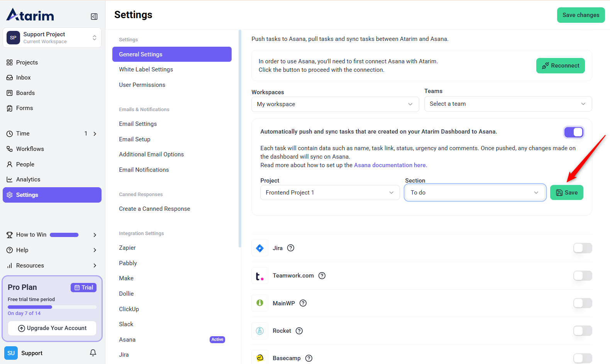Open the Support Project workspace switcher
The width and height of the screenshot is (610, 364).
pyautogui.click(x=52, y=38)
